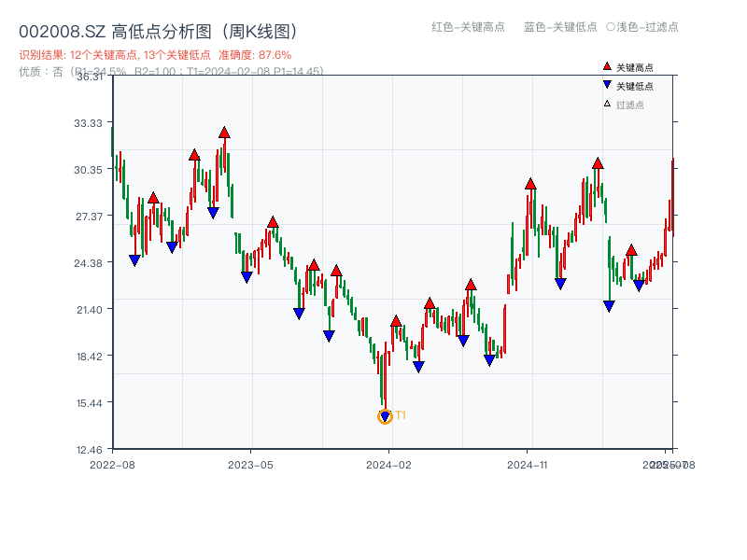Click the 18.42 y-axis label

tap(90, 357)
